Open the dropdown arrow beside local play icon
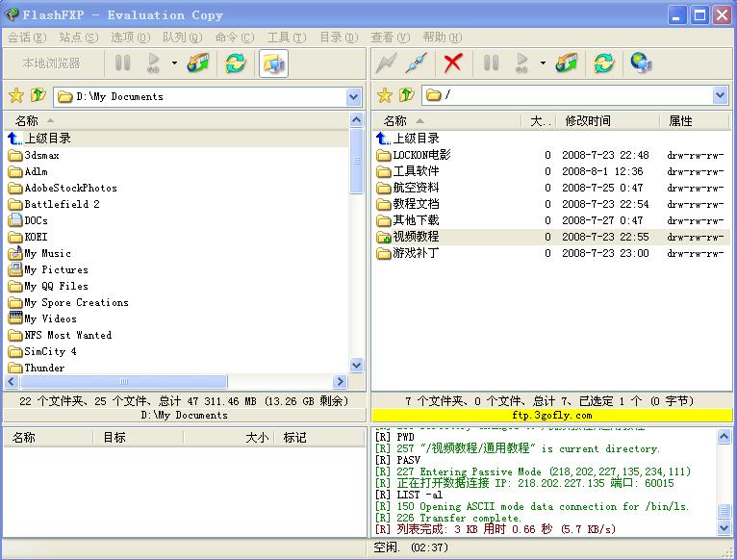The width and height of the screenshot is (737, 560). 174,63
